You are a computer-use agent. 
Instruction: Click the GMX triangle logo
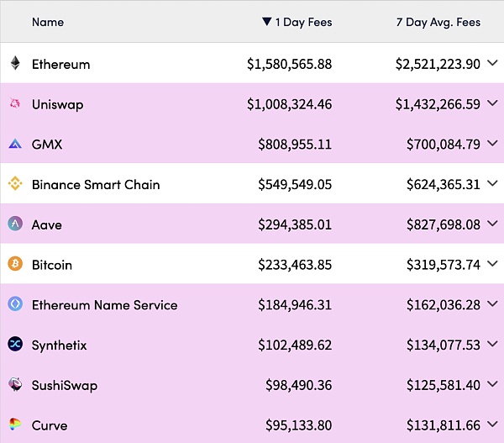point(15,145)
